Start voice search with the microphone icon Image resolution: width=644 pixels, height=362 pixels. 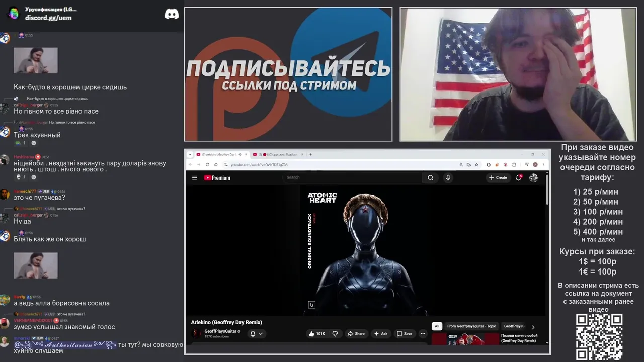[x=448, y=177]
